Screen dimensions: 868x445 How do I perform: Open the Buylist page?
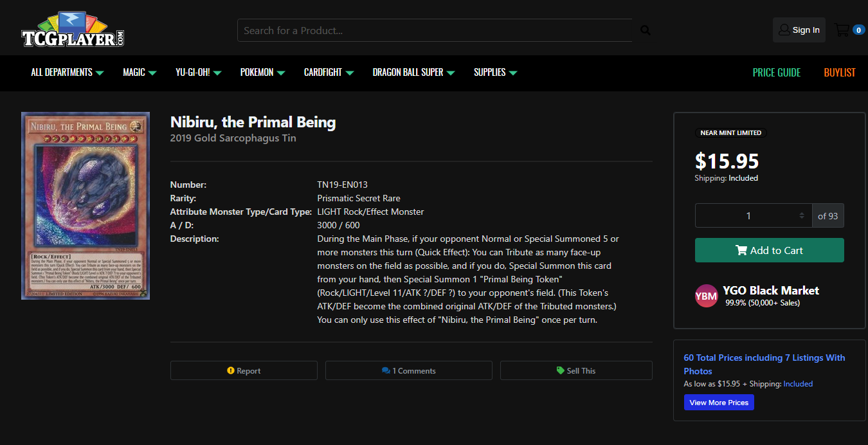click(x=840, y=73)
